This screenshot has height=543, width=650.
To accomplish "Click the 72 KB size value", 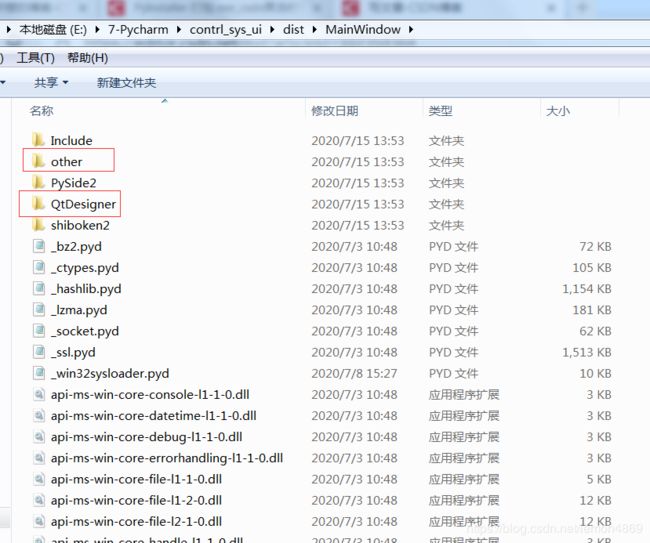I will (x=595, y=246).
